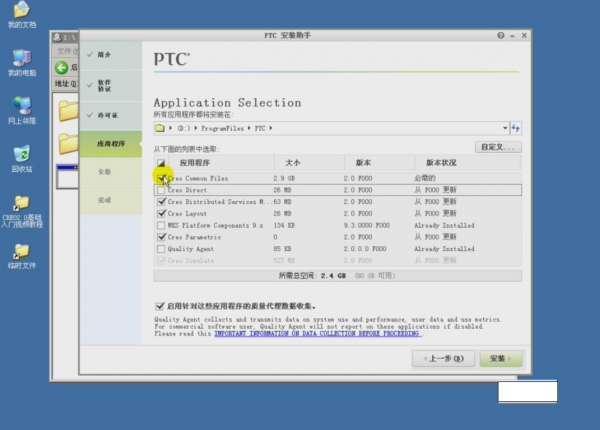Screen dimensions: 600x430
Task: Toggle the select-all checkbox in table header
Action: [161, 162]
